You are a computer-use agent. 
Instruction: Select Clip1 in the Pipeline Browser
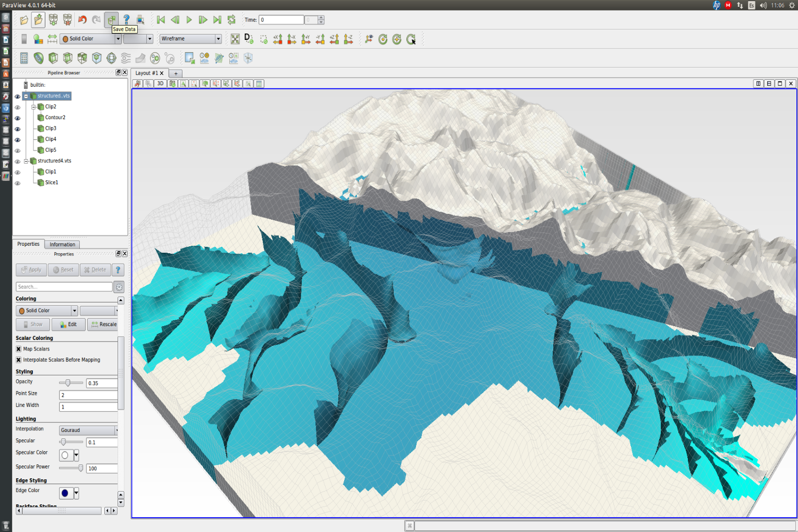pos(51,172)
